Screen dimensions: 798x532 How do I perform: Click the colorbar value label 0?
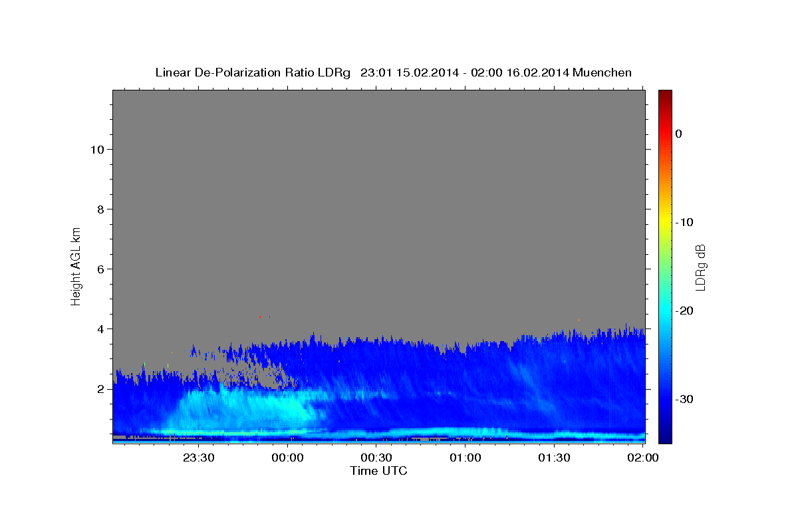coord(678,134)
